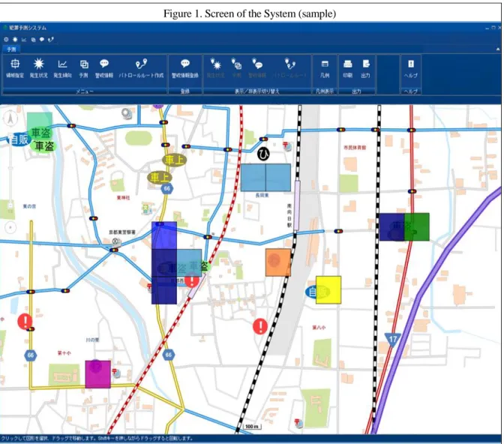Click the 印刷 print button
Image resolution: width=504 pixels, height=444 pixels.
(x=347, y=68)
